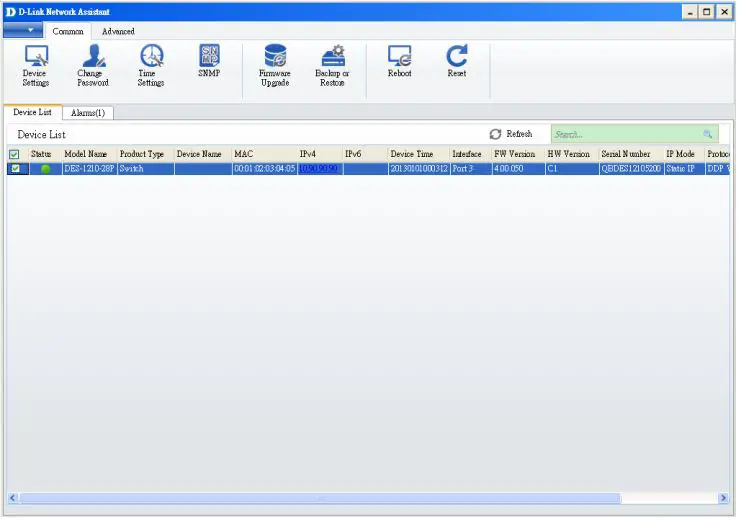Viewport: 739px width, 520px height.
Task: Open the Change Password tool
Action: 93,66
